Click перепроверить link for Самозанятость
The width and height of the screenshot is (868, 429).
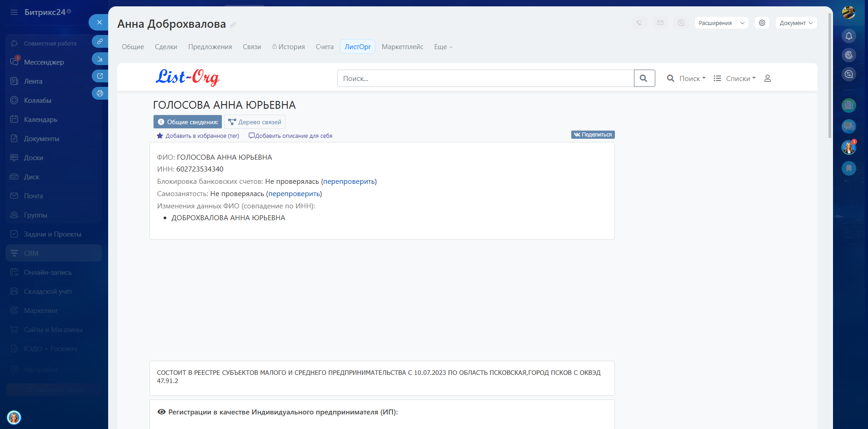click(x=294, y=194)
